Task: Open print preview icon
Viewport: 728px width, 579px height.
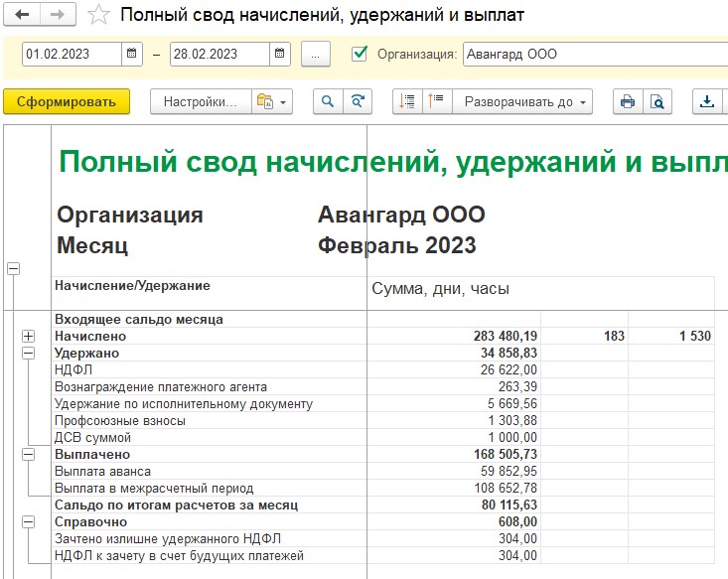Action: pyautogui.click(x=657, y=101)
